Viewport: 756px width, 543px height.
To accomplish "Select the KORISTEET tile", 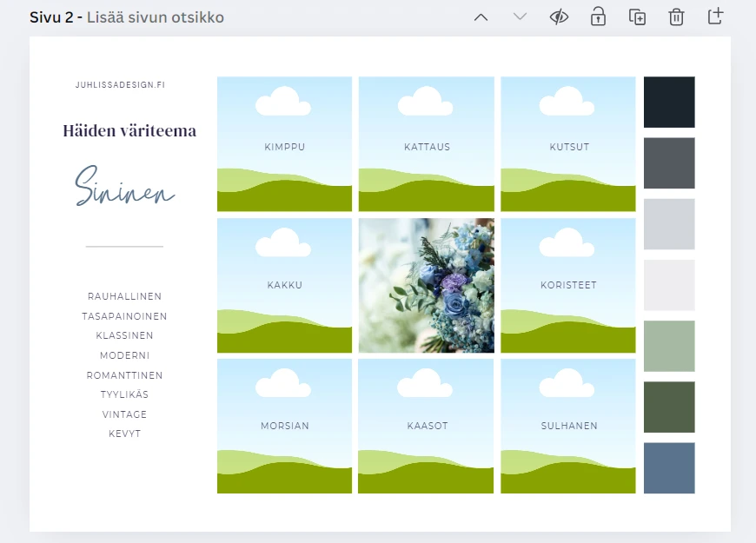I will click(x=567, y=285).
